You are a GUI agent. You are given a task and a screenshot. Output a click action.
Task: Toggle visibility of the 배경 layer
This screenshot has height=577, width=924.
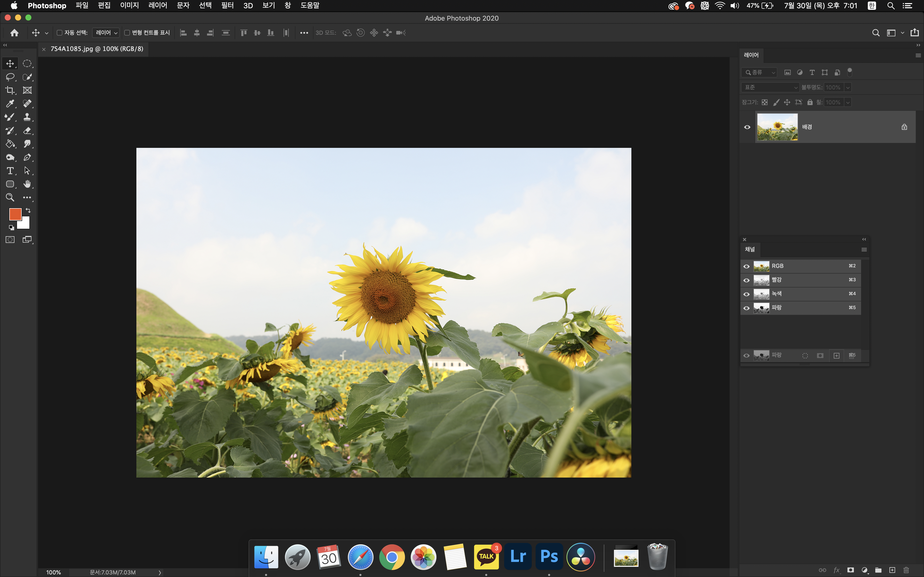coord(747,127)
